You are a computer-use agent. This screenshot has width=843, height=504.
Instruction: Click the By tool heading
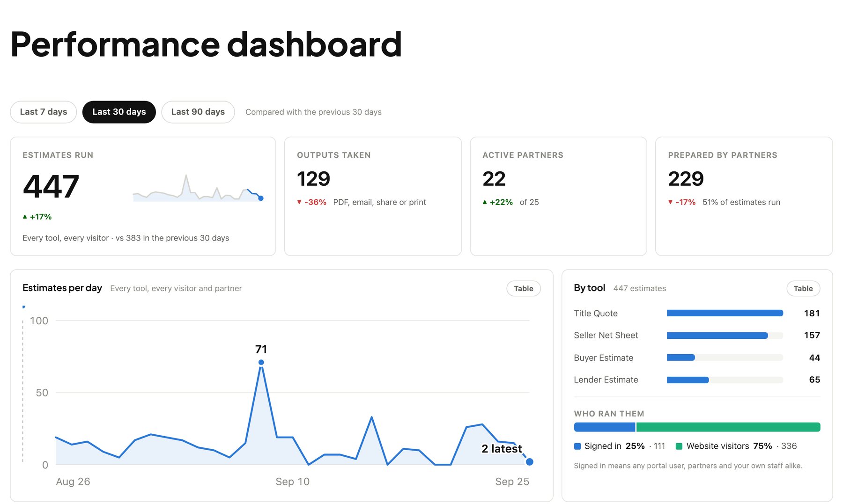point(590,288)
